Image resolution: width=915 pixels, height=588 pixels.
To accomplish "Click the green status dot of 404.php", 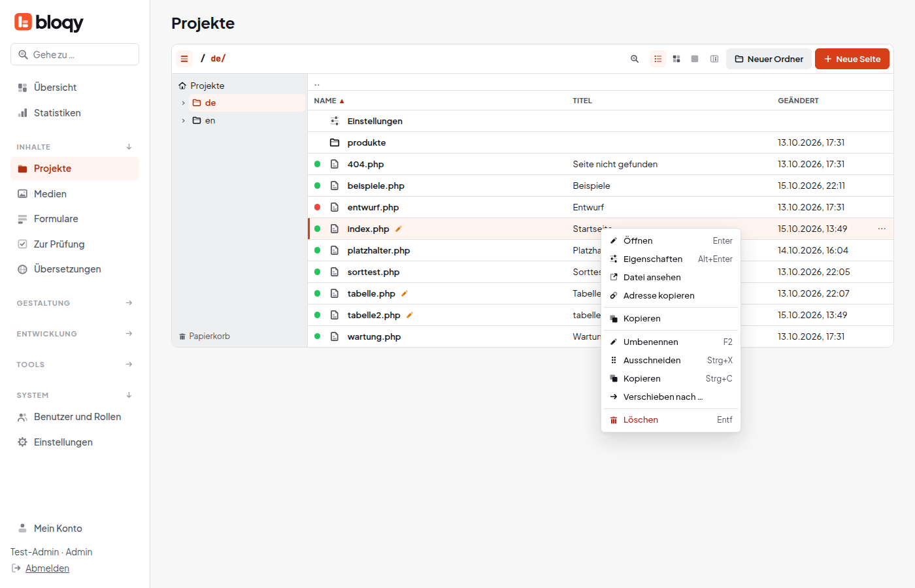I will point(318,164).
